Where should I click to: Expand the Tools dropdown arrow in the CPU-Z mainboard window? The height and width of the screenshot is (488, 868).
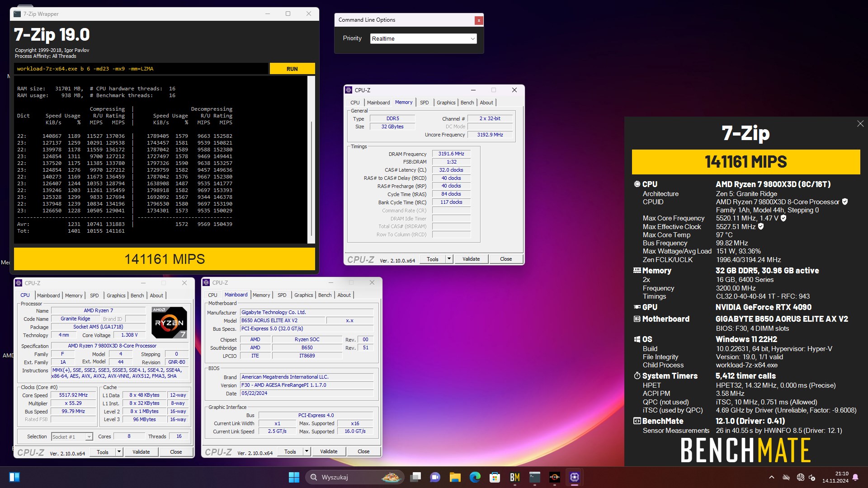pos(307,451)
